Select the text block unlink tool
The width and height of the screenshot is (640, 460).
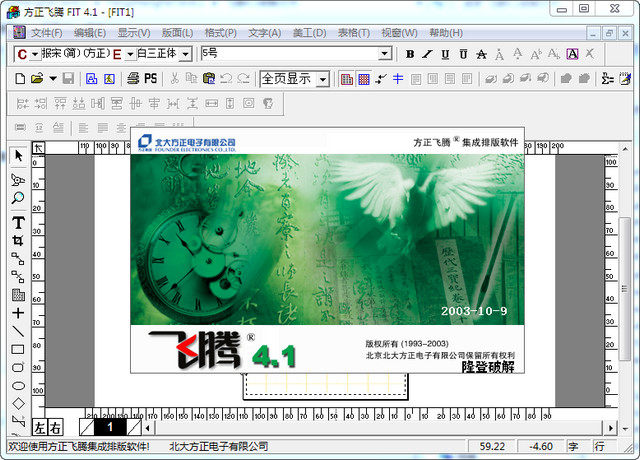click(x=18, y=277)
